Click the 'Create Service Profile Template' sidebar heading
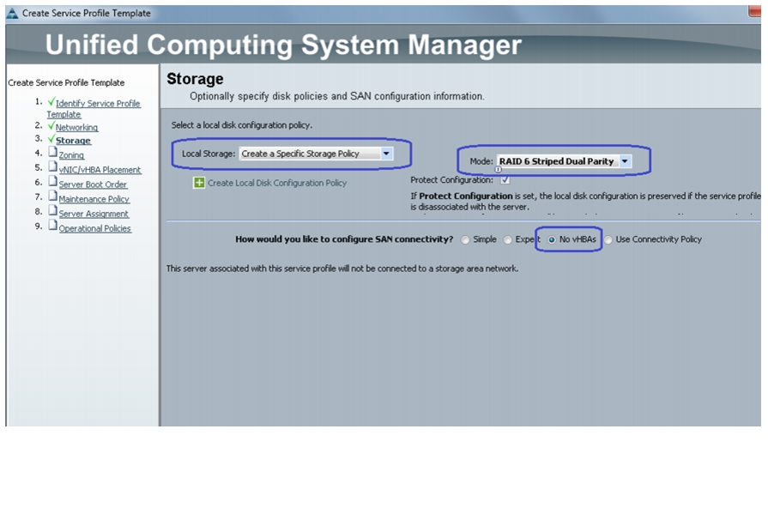Viewport: 768px width, 532px height. click(66, 82)
